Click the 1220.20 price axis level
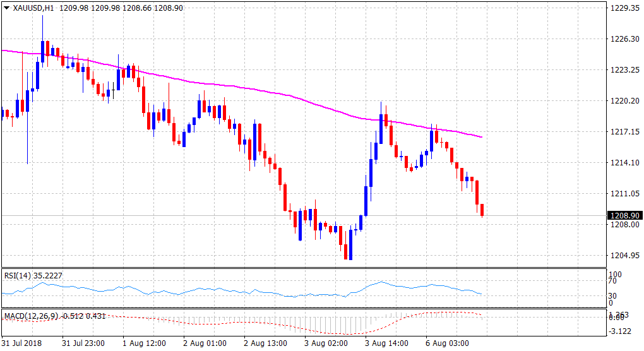644x351 pixels. tap(623, 101)
